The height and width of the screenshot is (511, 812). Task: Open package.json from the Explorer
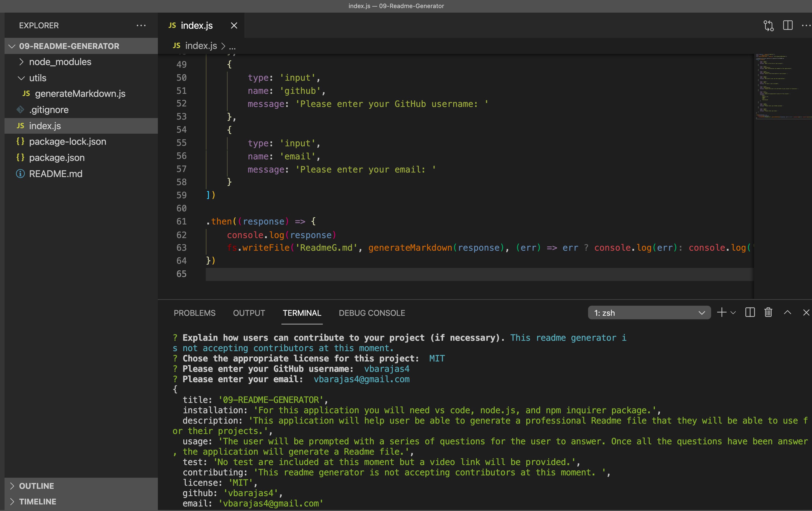[x=57, y=158]
